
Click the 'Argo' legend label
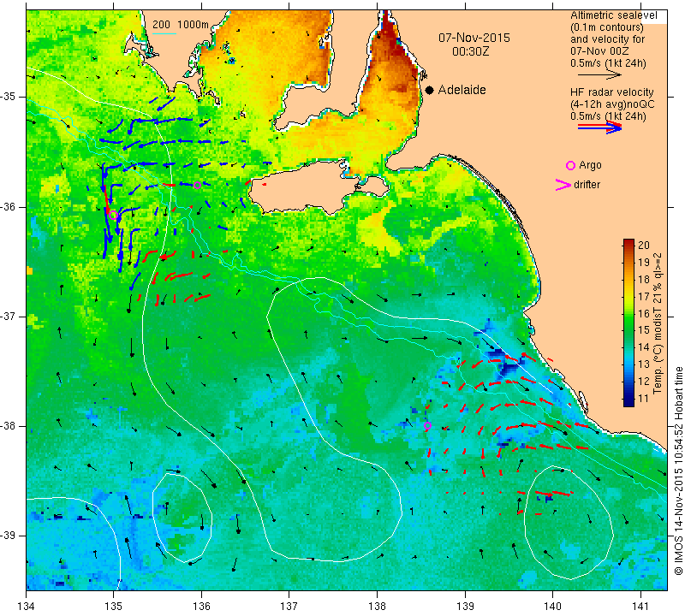click(x=590, y=165)
